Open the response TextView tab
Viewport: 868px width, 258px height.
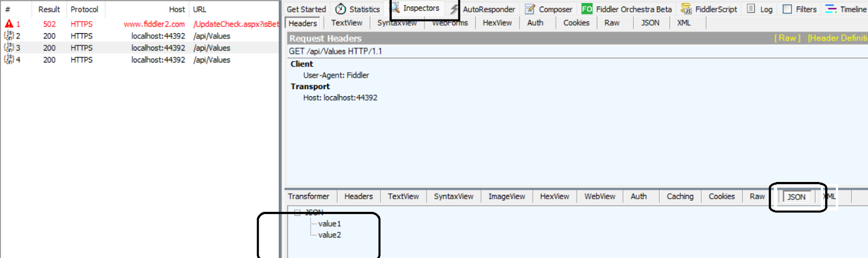[x=403, y=197]
